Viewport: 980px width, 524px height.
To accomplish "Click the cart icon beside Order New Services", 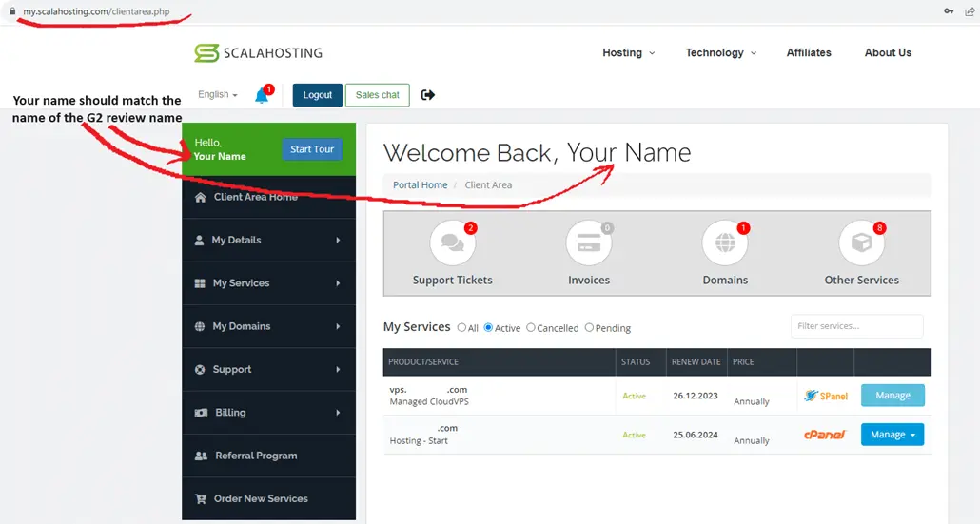I will 200,499.
